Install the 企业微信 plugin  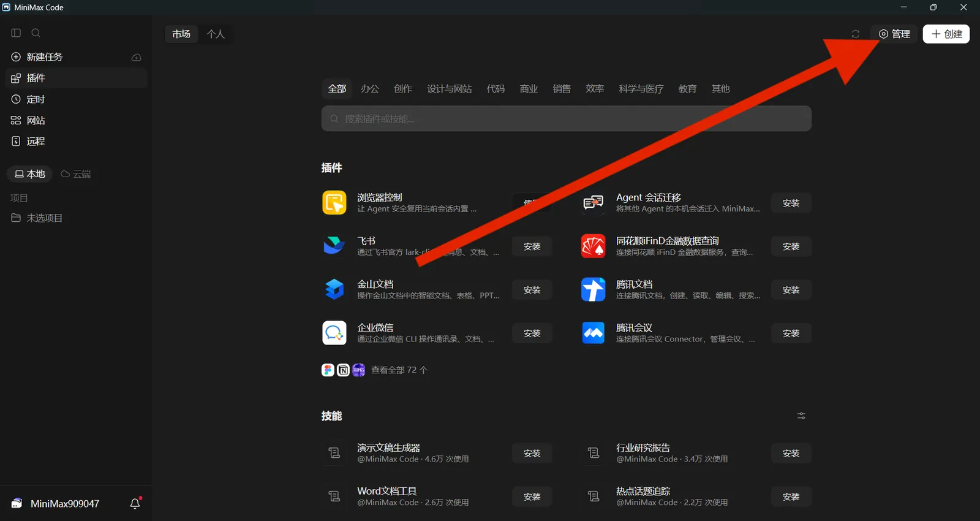pos(532,333)
